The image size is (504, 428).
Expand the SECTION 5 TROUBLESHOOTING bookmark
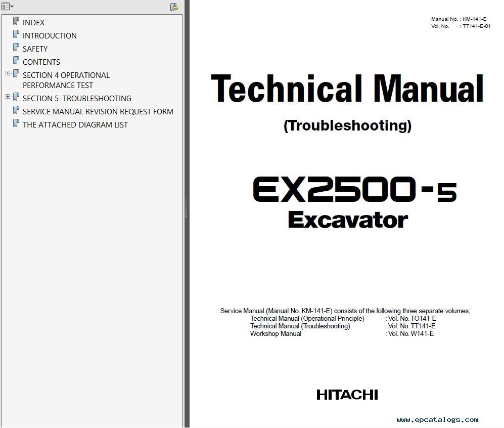coord(8,97)
